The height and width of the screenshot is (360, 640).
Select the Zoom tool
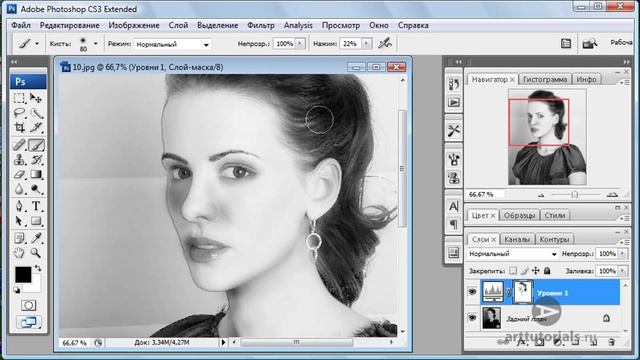pos(36,253)
